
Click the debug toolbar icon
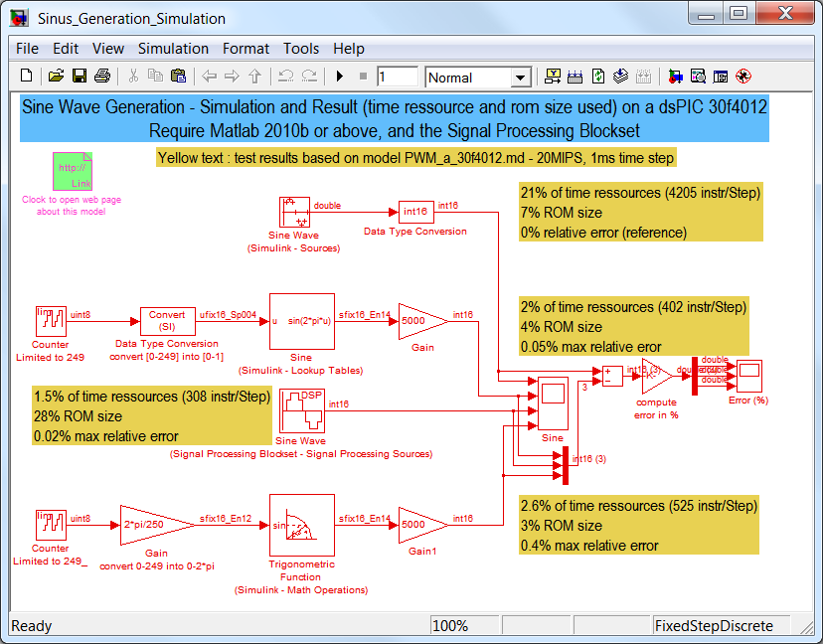coord(743,77)
